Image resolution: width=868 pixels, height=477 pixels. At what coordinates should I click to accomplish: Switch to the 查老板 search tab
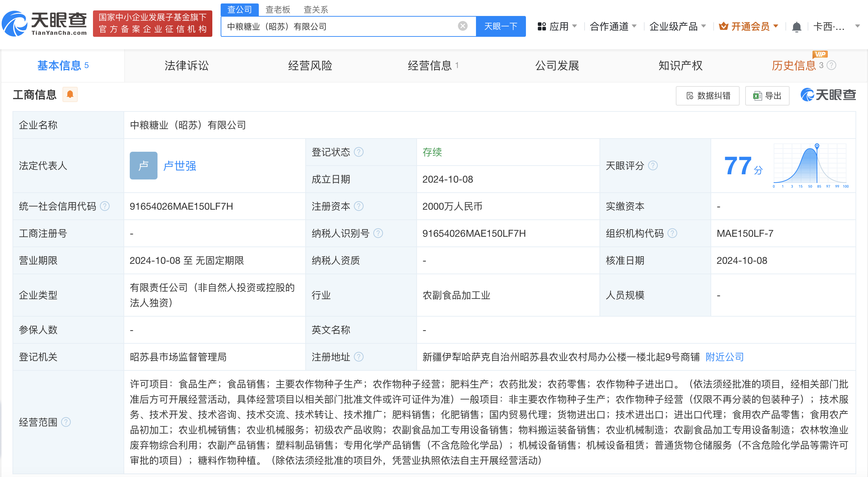click(278, 9)
